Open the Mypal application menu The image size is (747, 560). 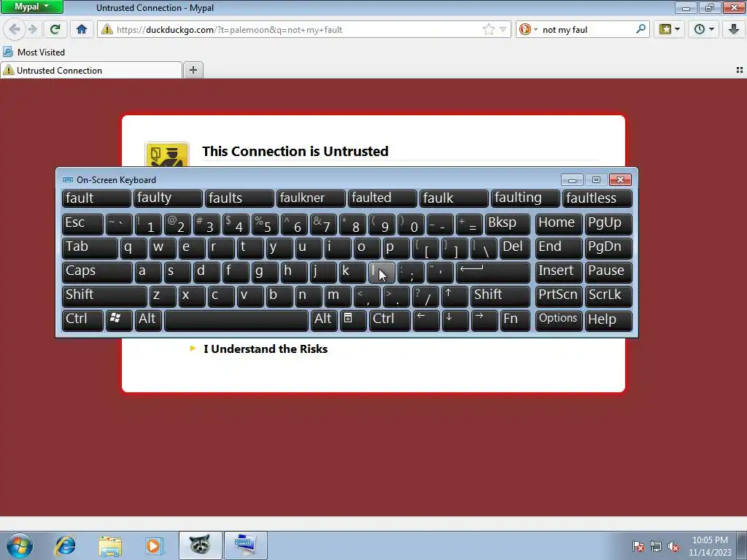(31, 7)
